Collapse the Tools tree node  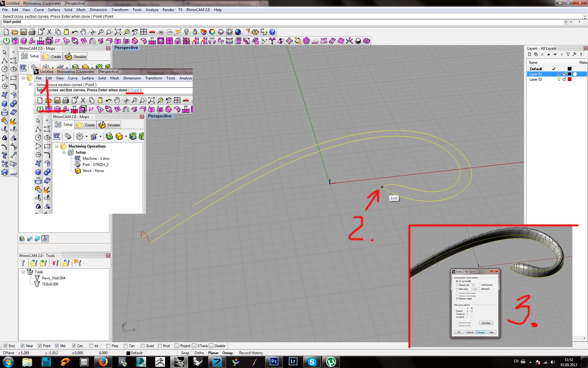coord(23,272)
